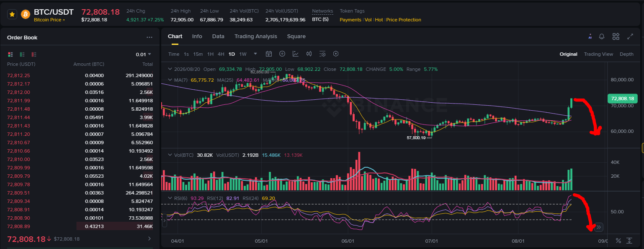Click the auto-fit scale icon at chart corner
This screenshot has height=249, width=644.
pos(629,241)
